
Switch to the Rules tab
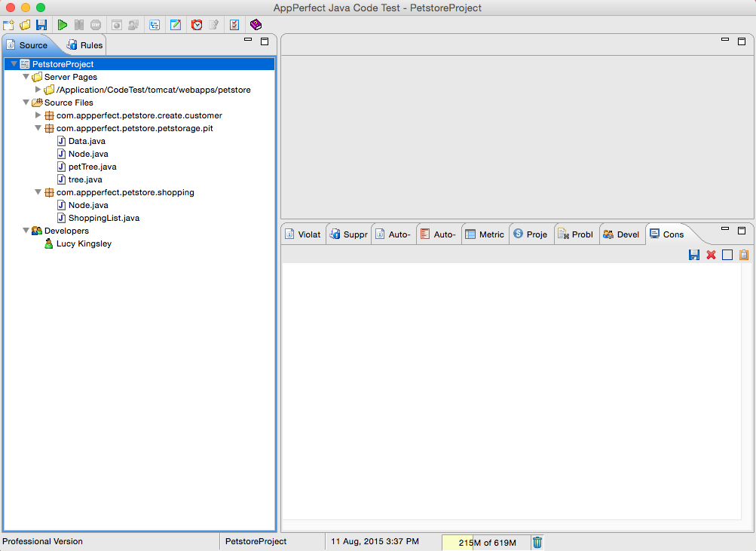84,44
